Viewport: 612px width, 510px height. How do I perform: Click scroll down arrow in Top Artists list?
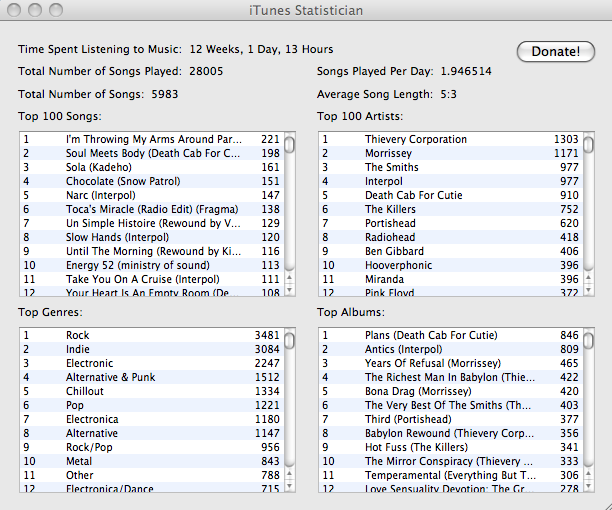588,290
